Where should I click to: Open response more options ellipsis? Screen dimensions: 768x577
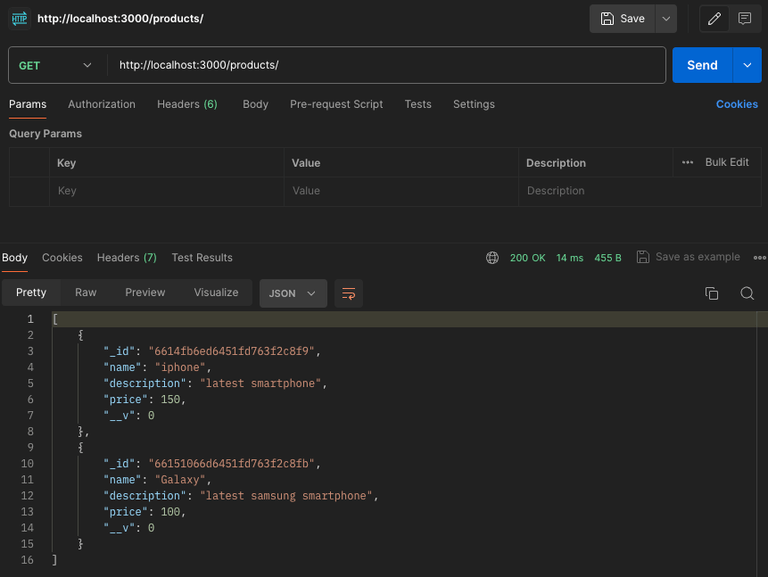click(x=760, y=258)
